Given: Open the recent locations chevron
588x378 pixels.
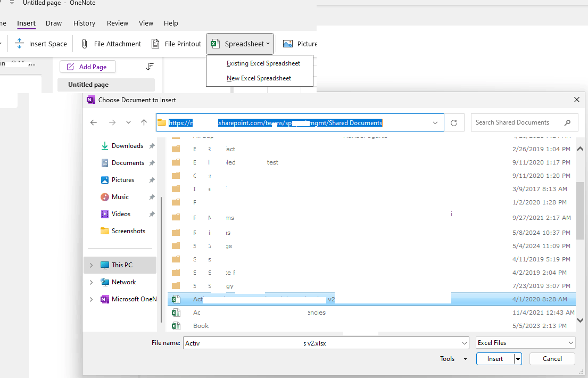Looking at the screenshot, I should (128, 122).
